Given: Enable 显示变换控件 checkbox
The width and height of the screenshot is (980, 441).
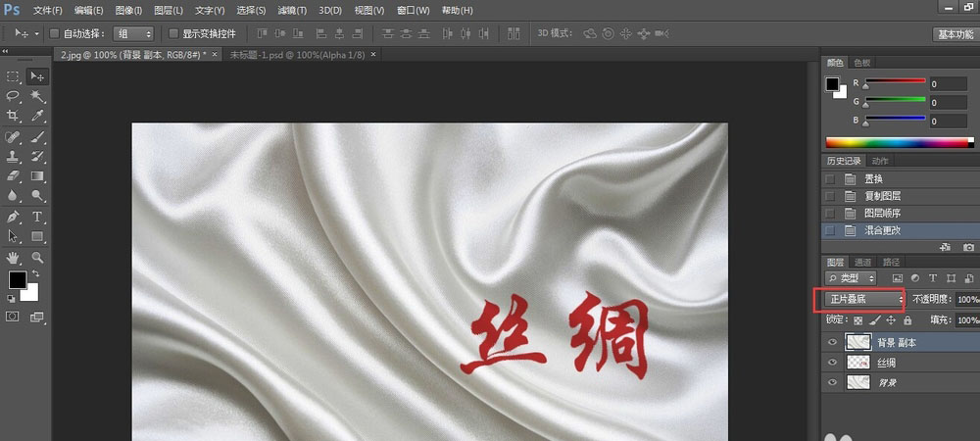Looking at the screenshot, I should [x=173, y=33].
